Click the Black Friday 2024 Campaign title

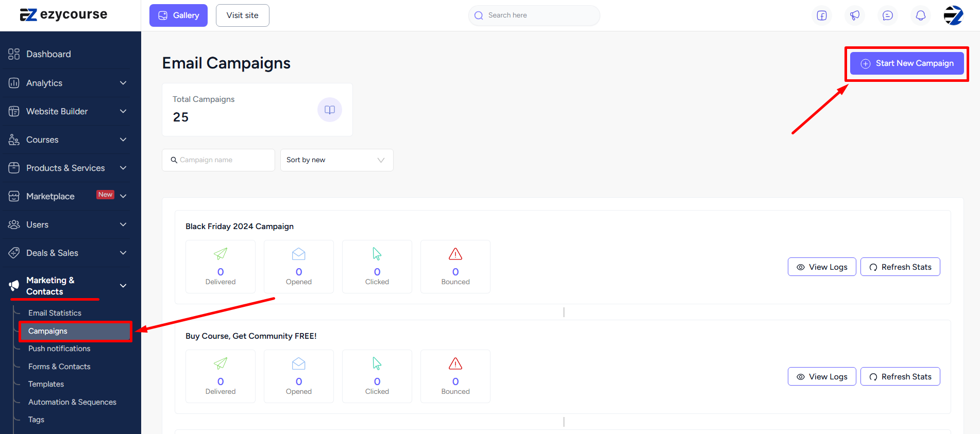(240, 227)
